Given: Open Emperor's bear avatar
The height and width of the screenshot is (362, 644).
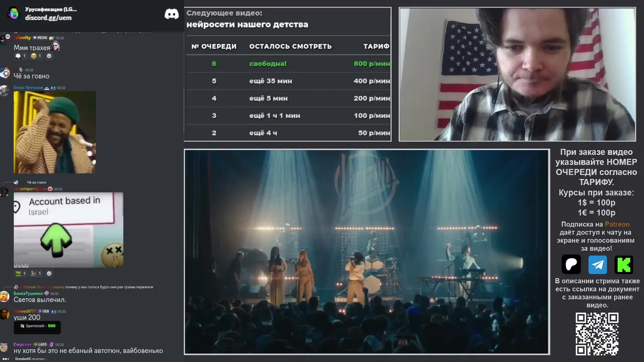Looking at the screenshot, I should pos(5,347).
